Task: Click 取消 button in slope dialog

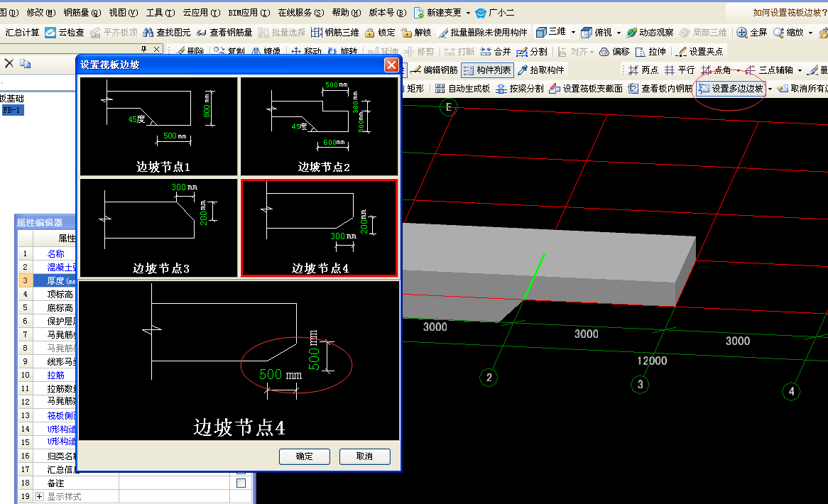Action: pos(365,456)
